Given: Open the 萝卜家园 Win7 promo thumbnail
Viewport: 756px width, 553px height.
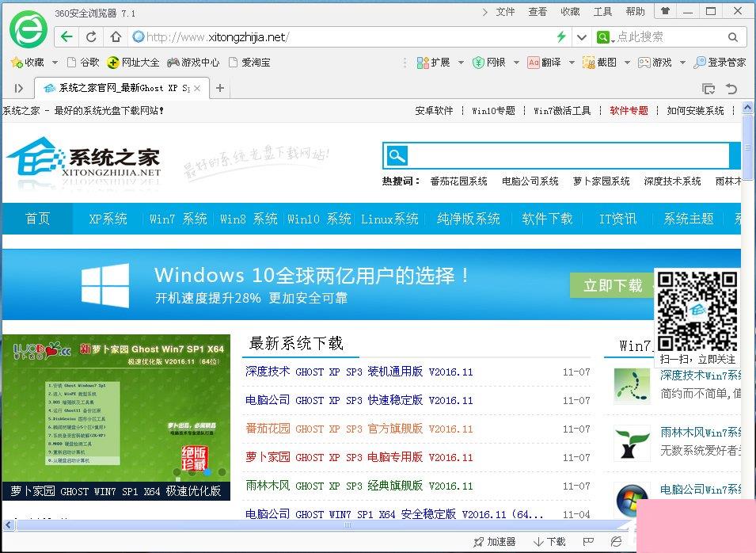Looking at the screenshot, I should pos(116,418).
